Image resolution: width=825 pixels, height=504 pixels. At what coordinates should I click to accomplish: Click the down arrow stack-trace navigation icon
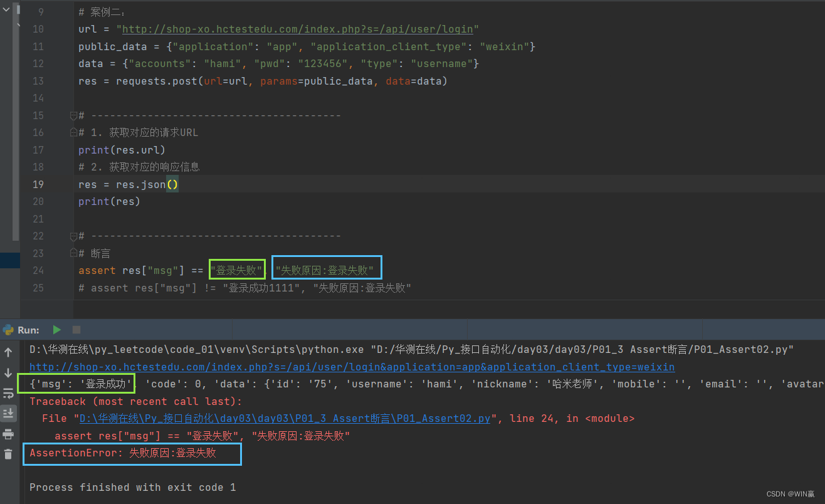8,373
